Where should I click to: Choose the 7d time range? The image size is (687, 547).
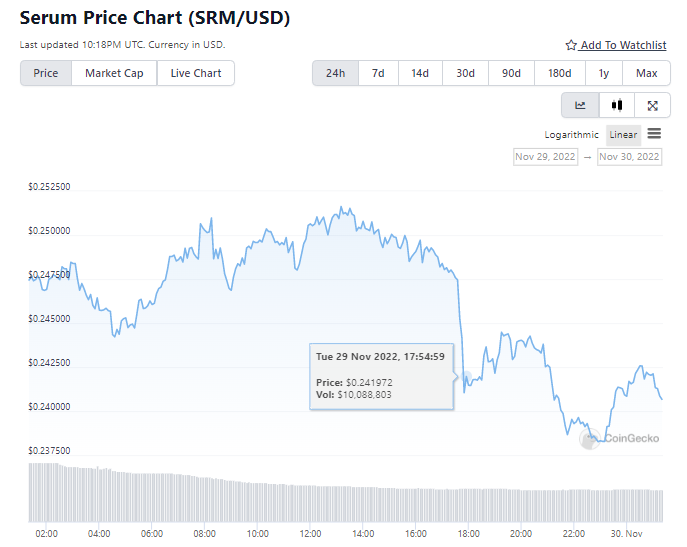click(x=378, y=73)
